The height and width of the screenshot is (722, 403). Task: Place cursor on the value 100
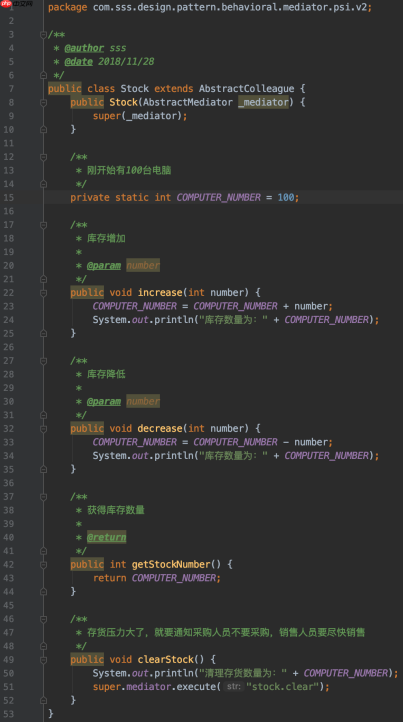click(x=286, y=198)
